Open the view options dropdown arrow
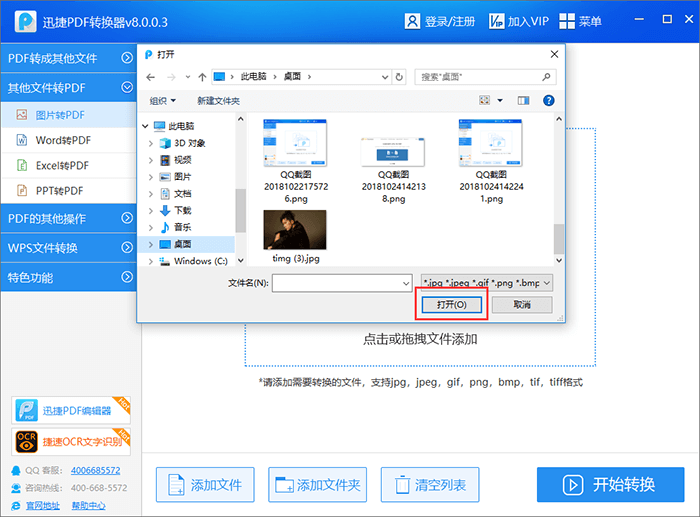The image size is (700, 517). (x=500, y=100)
